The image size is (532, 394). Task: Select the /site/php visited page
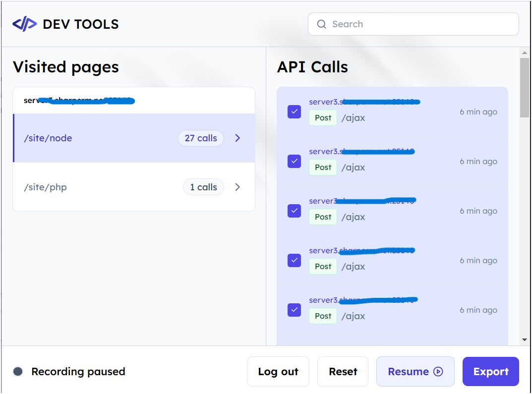tap(45, 187)
